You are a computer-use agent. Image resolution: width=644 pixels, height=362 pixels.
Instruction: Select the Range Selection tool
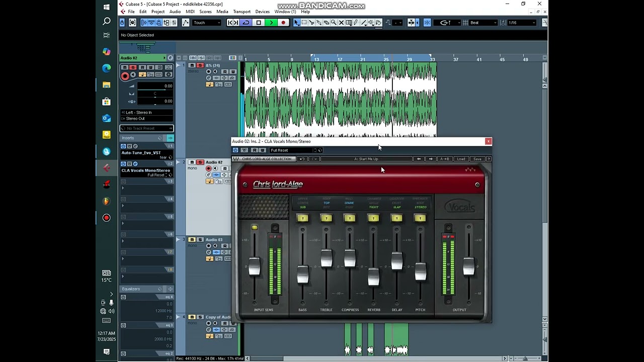tap(304, 23)
